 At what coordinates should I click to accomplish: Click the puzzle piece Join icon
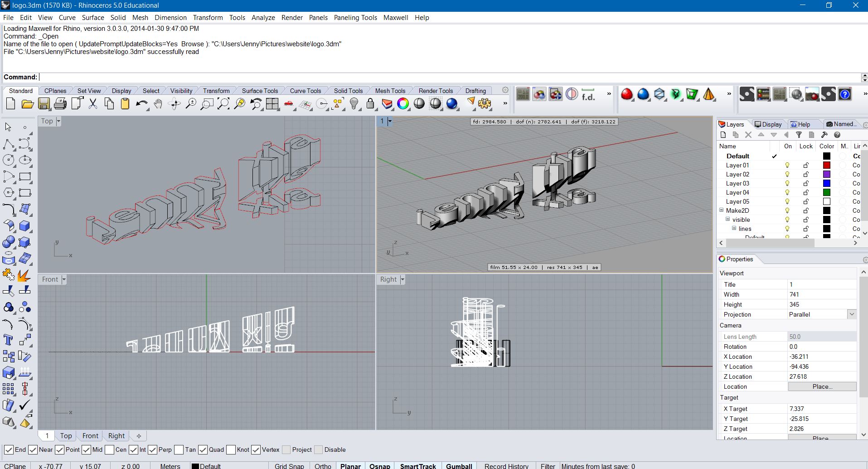tap(8, 275)
